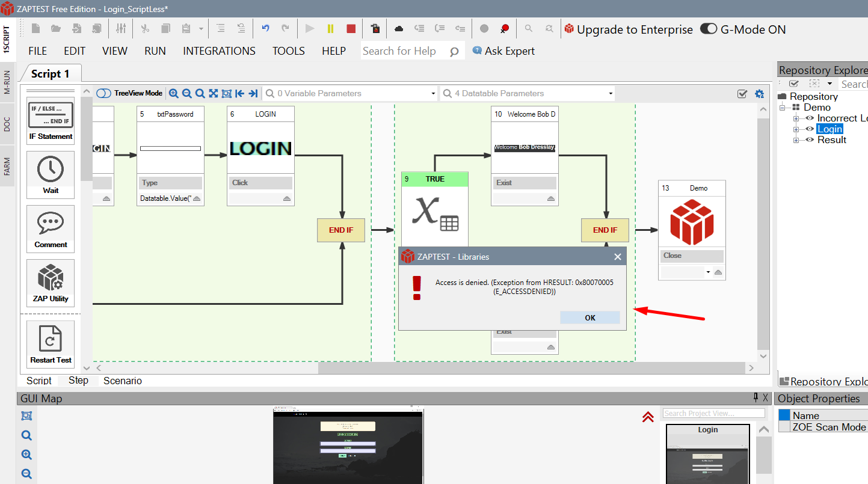Open the INTEGRATIONS menu
868x484 pixels.
[219, 51]
